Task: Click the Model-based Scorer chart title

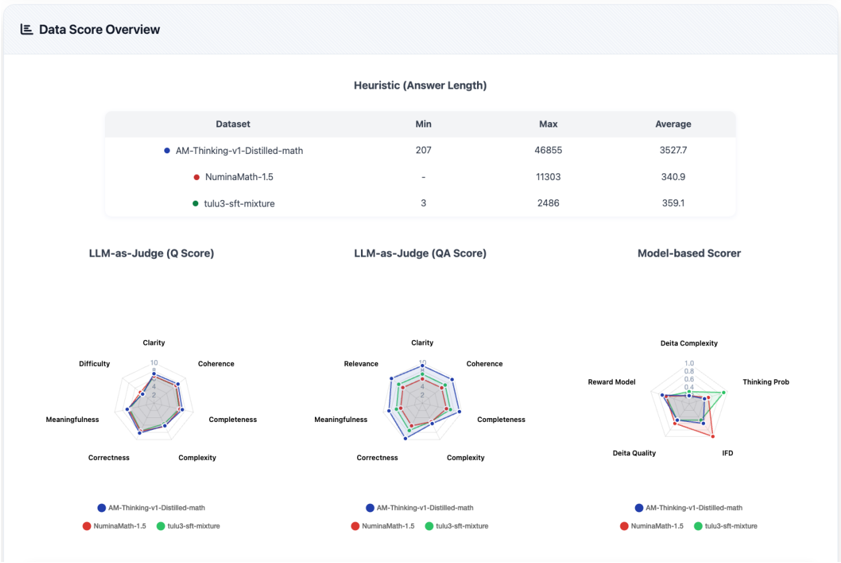Action: coord(689,253)
